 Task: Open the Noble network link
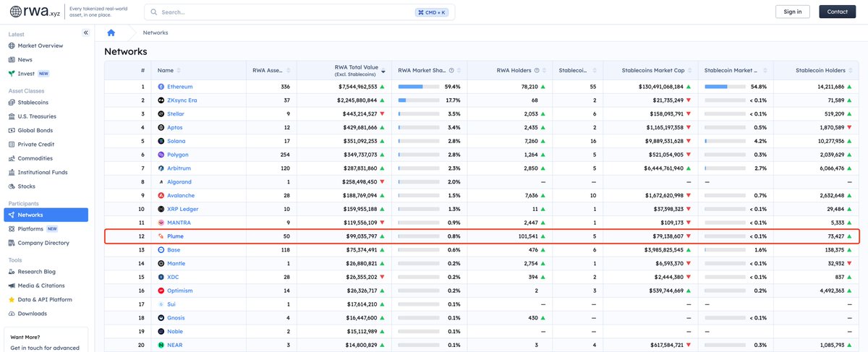(x=176, y=332)
